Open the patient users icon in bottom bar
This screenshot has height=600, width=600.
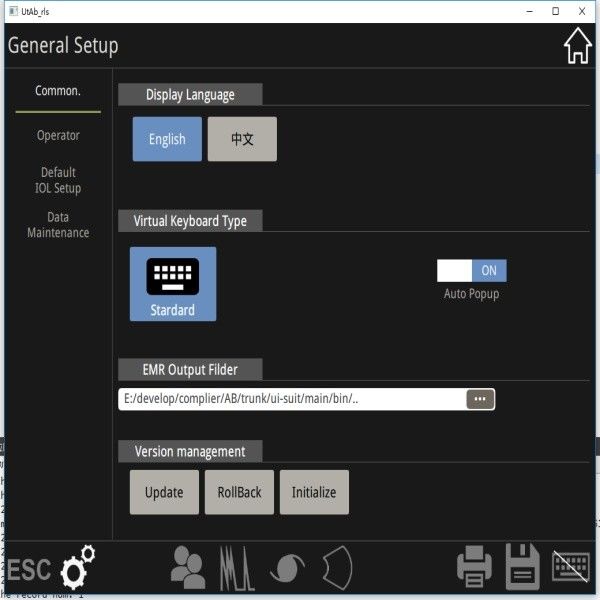(187, 567)
